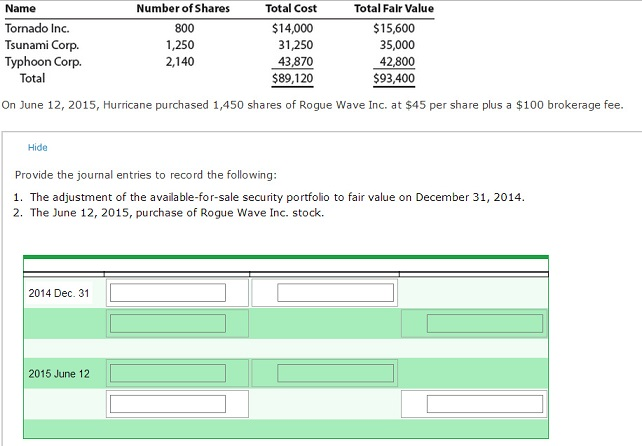Click the Hide link
This screenshot has width=642, height=446.
tap(38, 147)
